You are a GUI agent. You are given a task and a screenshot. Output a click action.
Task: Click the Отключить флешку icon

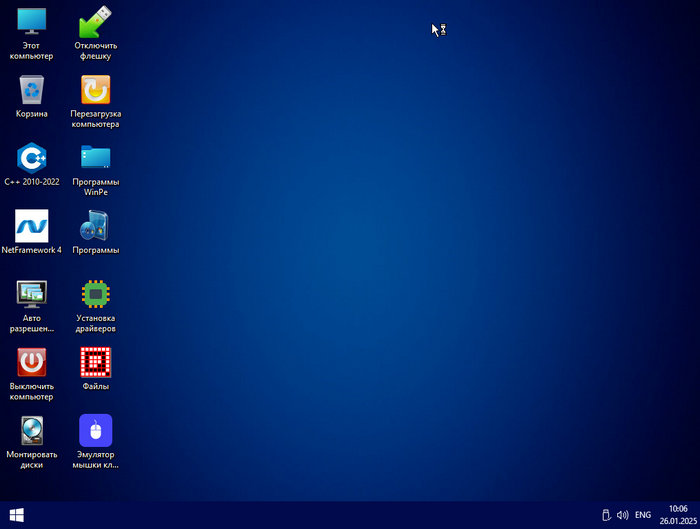pyautogui.click(x=95, y=22)
